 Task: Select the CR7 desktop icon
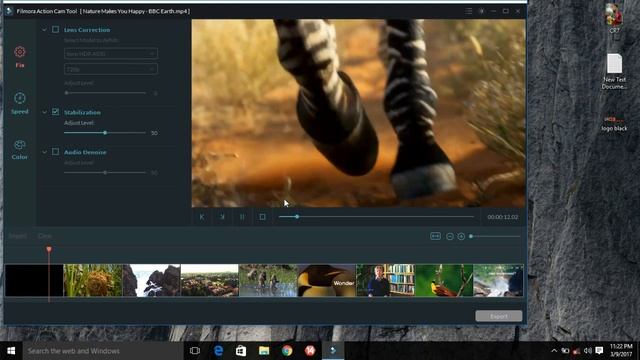(x=614, y=18)
